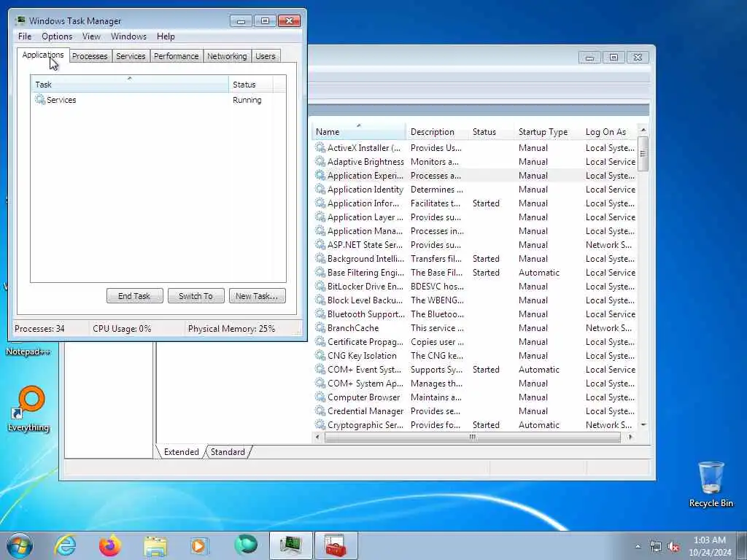Click the network tray icon
Viewport: 747px width, 560px height.
point(656,547)
